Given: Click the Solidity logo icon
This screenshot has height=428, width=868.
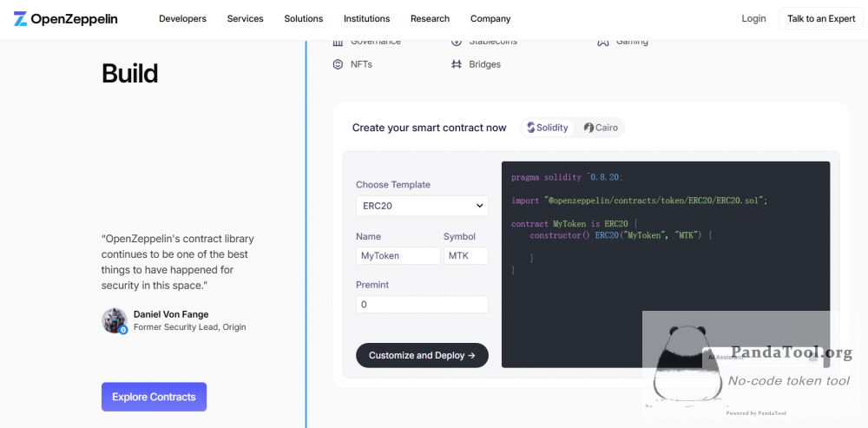Looking at the screenshot, I should click(x=531, y=128).
